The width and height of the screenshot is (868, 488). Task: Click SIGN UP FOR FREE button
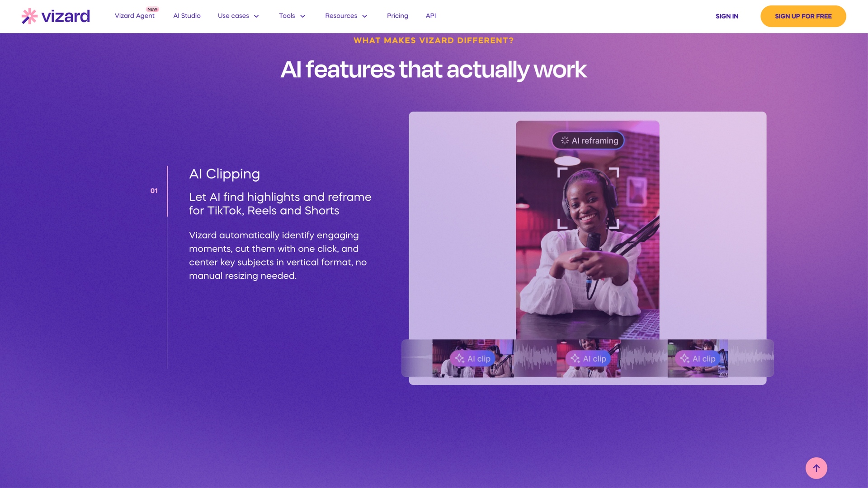coord(803,16)
